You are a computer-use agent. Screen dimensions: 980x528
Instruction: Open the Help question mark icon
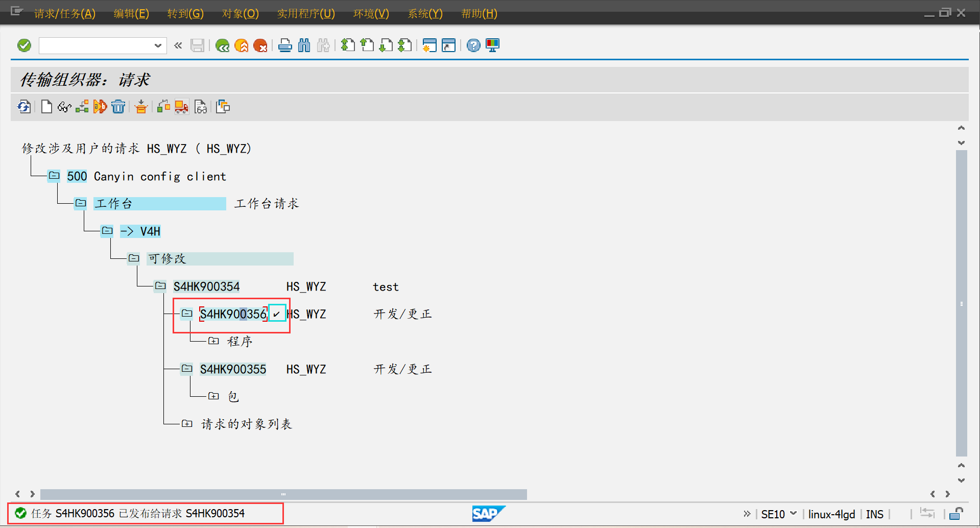pos(473,45)
